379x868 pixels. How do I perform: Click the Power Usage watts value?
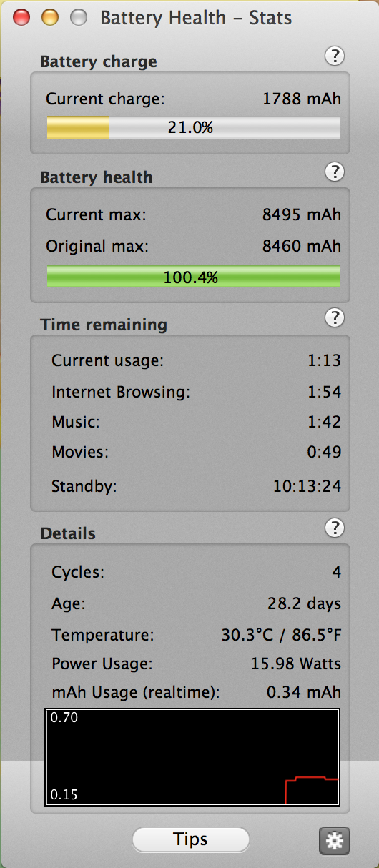point(296,664)
